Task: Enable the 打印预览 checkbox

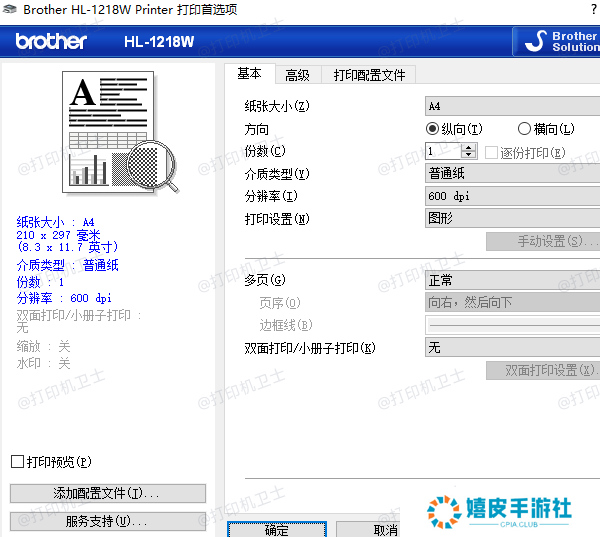Action: tap(17, 462)
